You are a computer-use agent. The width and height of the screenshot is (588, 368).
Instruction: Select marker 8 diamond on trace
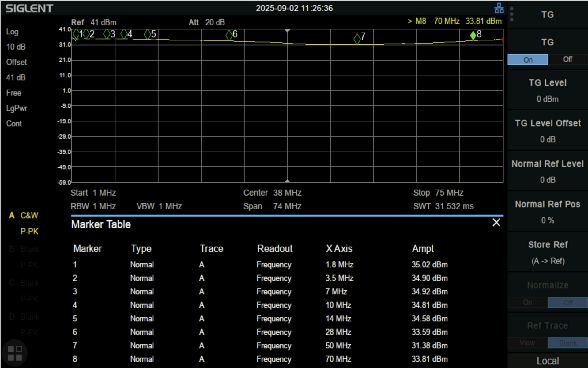473,35
